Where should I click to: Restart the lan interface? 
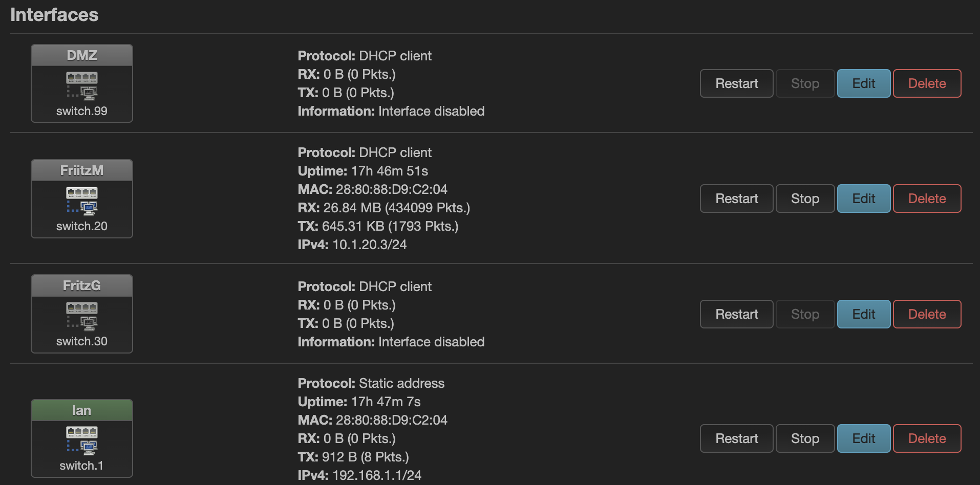[x=736, y=438]
